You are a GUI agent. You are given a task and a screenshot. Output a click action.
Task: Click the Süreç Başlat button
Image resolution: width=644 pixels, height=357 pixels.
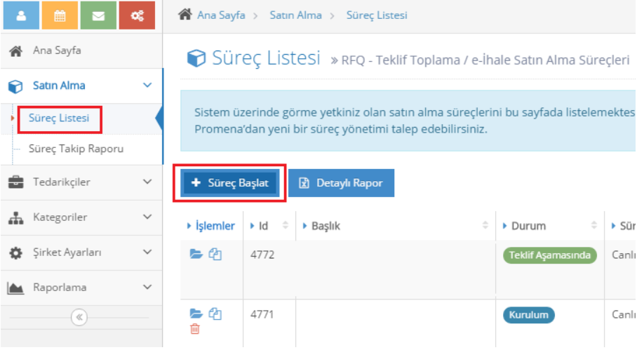pos(230,183)
